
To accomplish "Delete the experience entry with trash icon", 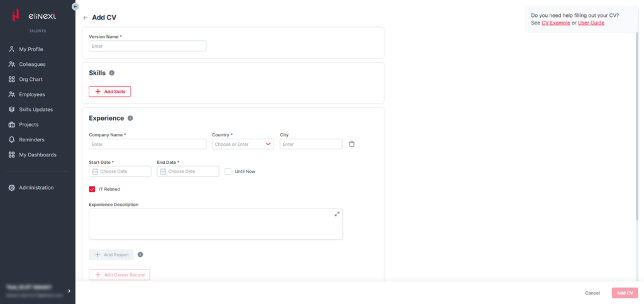I will coord(352,144).
